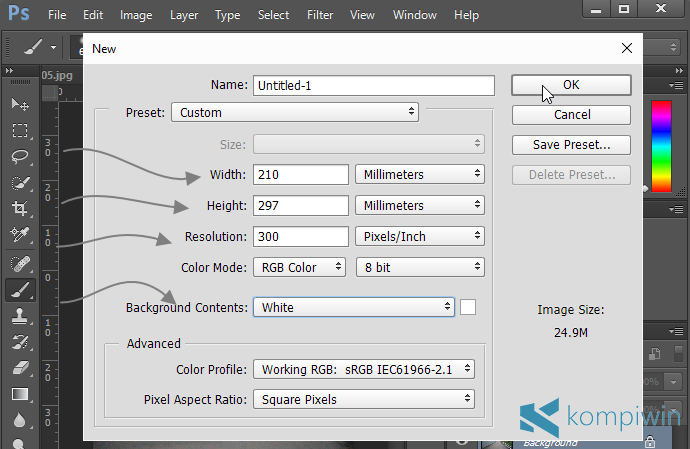This screenshot has width=690, height=449.
Task: Select the Spot Healing Brush tool
Action: (x=20, y=264)
